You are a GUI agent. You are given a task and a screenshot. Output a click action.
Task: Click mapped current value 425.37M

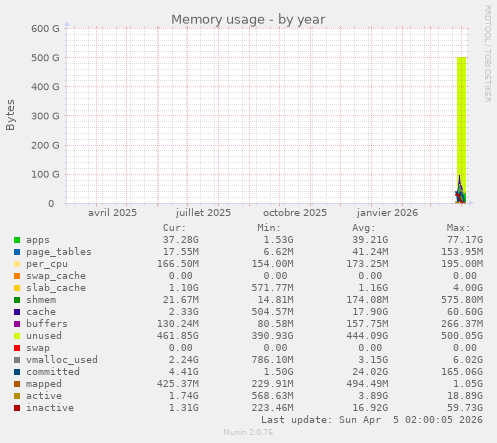178,384
